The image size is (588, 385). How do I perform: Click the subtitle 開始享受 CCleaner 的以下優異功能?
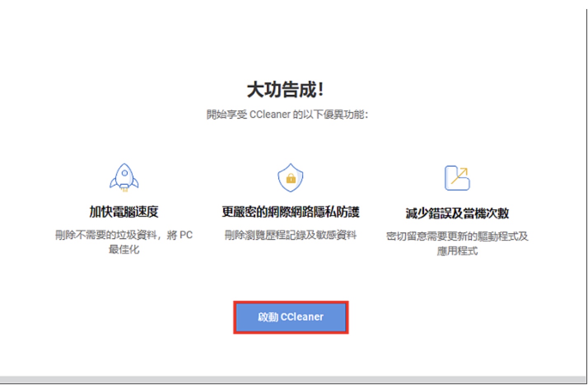coord(287,114)
